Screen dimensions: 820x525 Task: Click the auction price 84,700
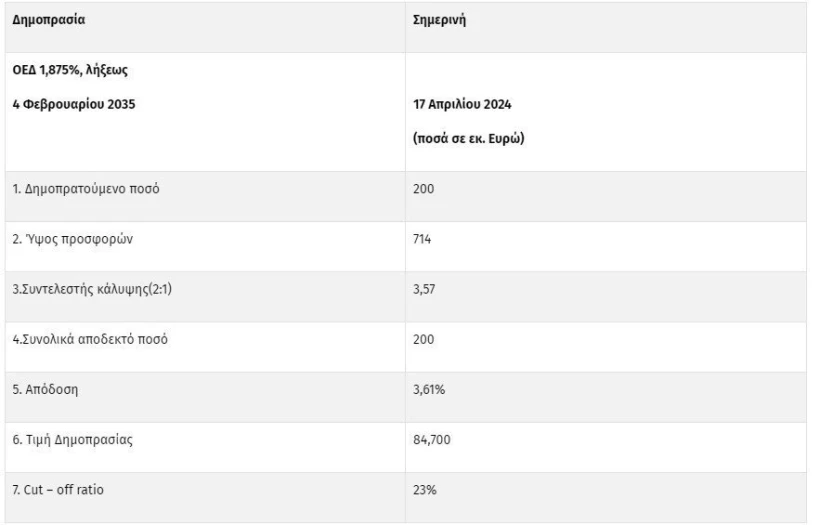point(431,440)
